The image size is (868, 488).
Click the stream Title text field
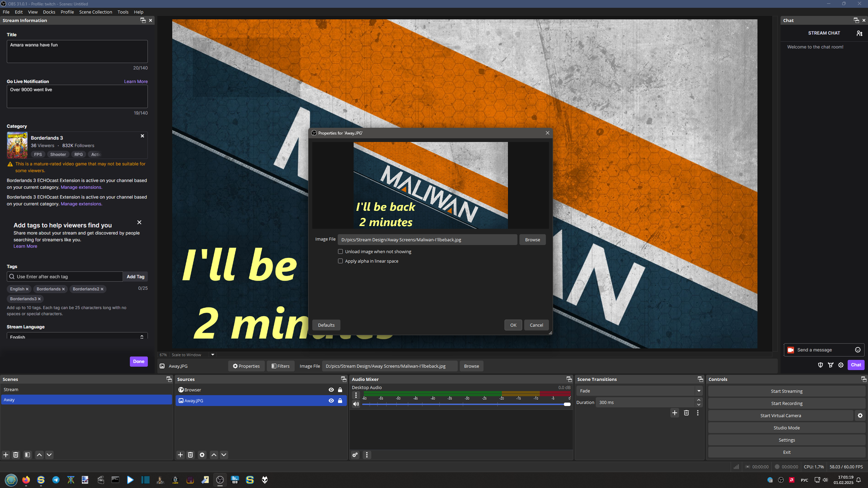click(77, 52)
